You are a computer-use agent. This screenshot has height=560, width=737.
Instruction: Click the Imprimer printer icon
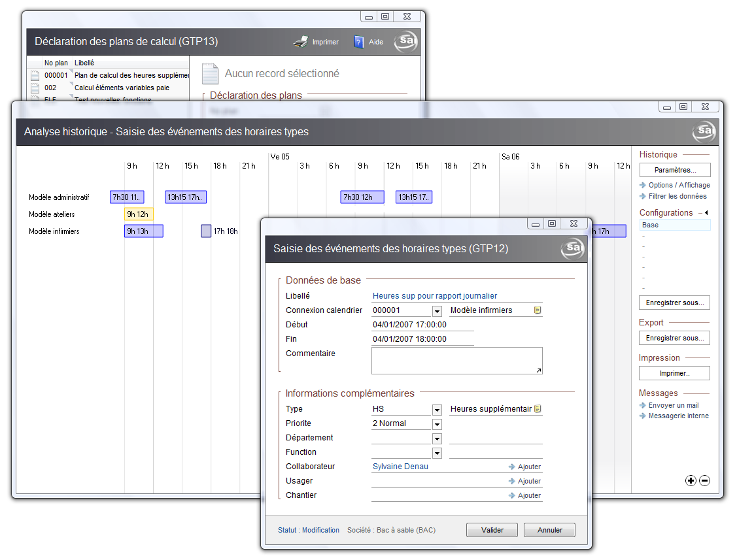[x=301, y=42]
